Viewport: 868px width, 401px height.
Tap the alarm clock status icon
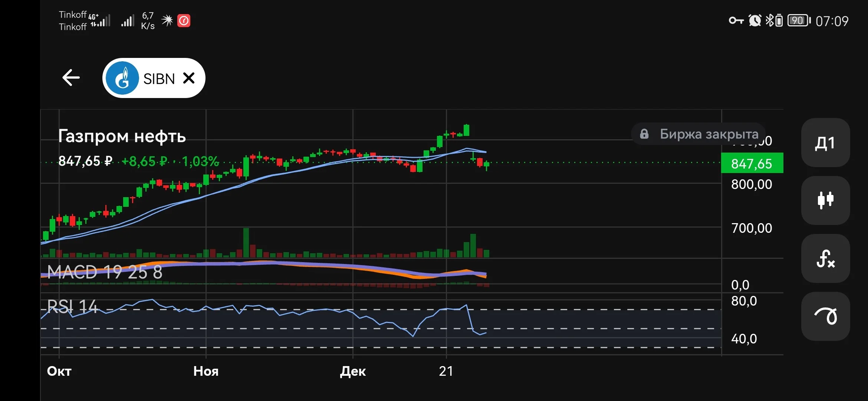click(x=755, y=20)
